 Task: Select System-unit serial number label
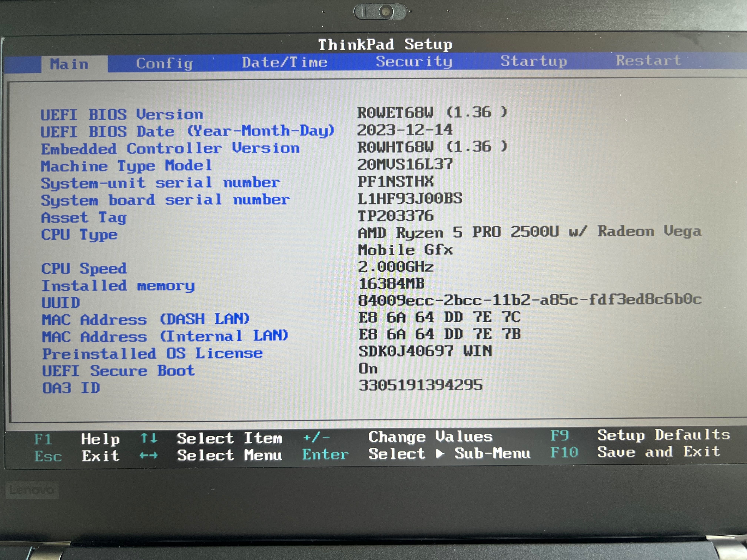pyautogui.click(x=160, y=183)
